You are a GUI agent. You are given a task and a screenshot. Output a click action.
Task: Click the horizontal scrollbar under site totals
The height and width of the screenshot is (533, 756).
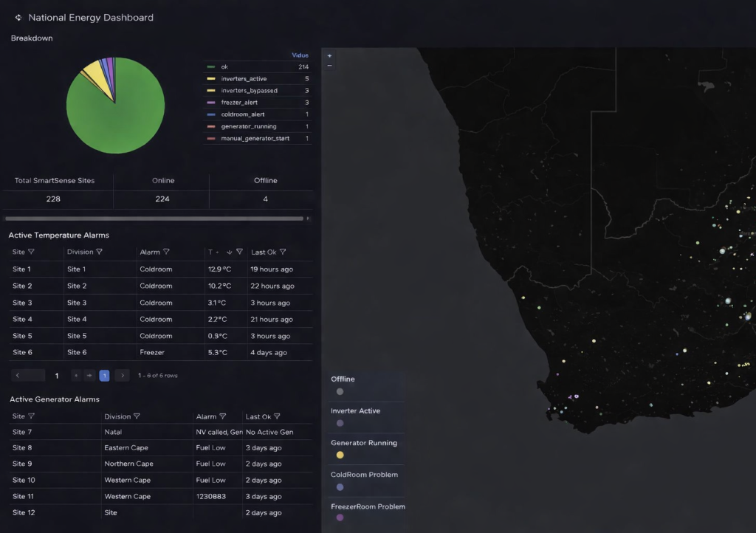point(154,219)
